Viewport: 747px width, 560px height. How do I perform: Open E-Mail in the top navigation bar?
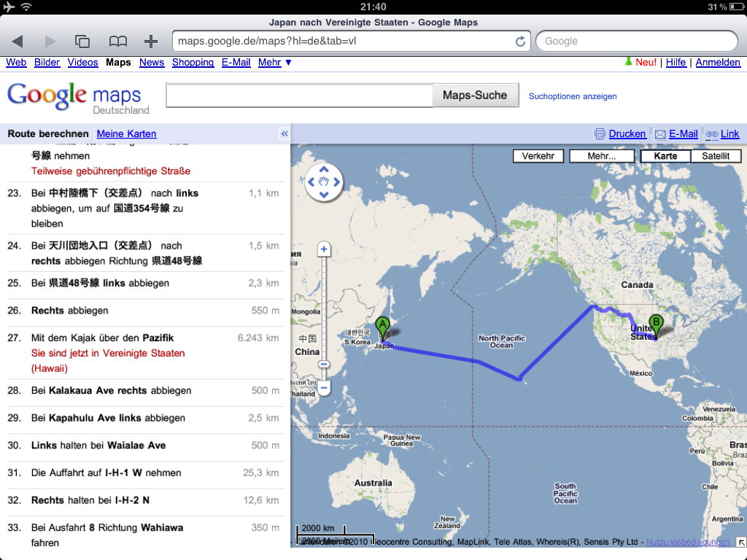236,63
